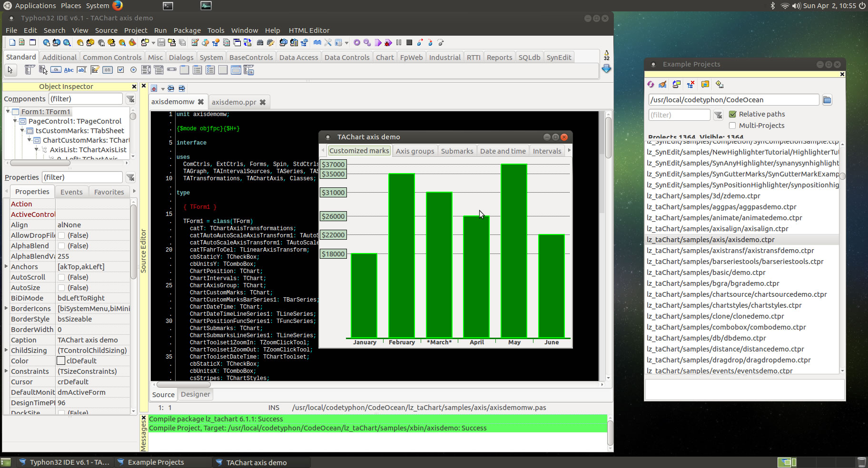Disable the Relative paths checkbox
868x468 pixels.
point(733,114)
